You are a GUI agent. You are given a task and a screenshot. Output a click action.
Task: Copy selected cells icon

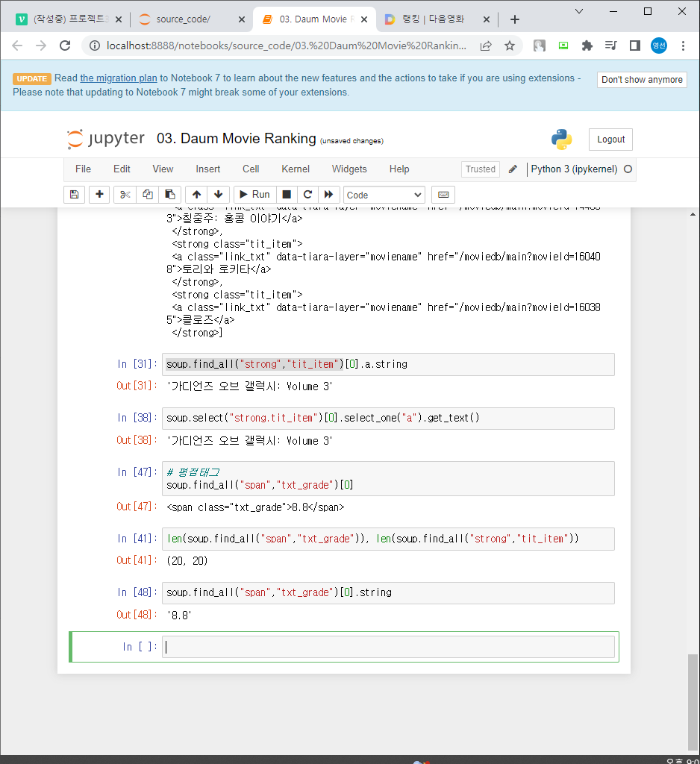coord(148,195)
